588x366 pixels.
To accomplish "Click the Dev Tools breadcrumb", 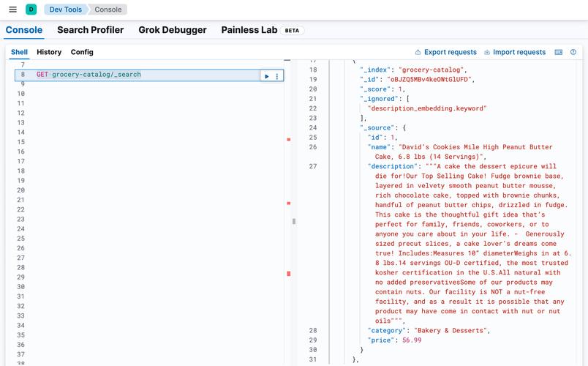I will (x=66, y=10).
